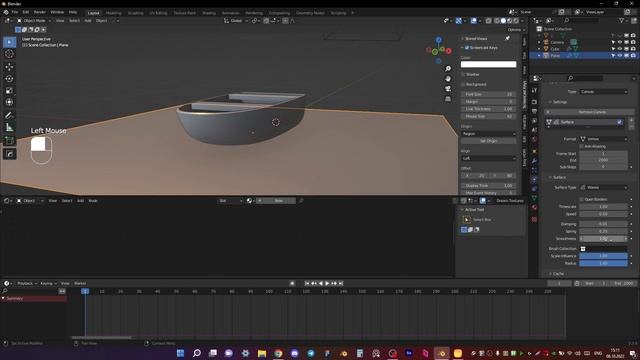Click the pan hand viewport icon
Viewport: 640px width, 360px height.
click(448, 78)
